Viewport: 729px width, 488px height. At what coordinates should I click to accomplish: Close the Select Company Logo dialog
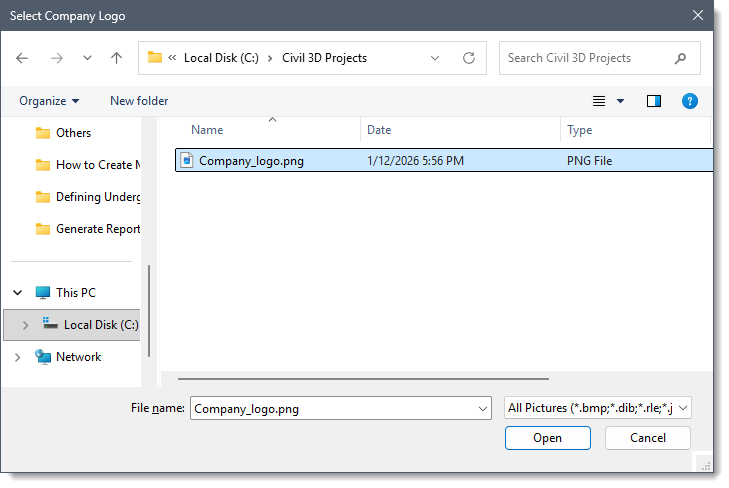697,15
